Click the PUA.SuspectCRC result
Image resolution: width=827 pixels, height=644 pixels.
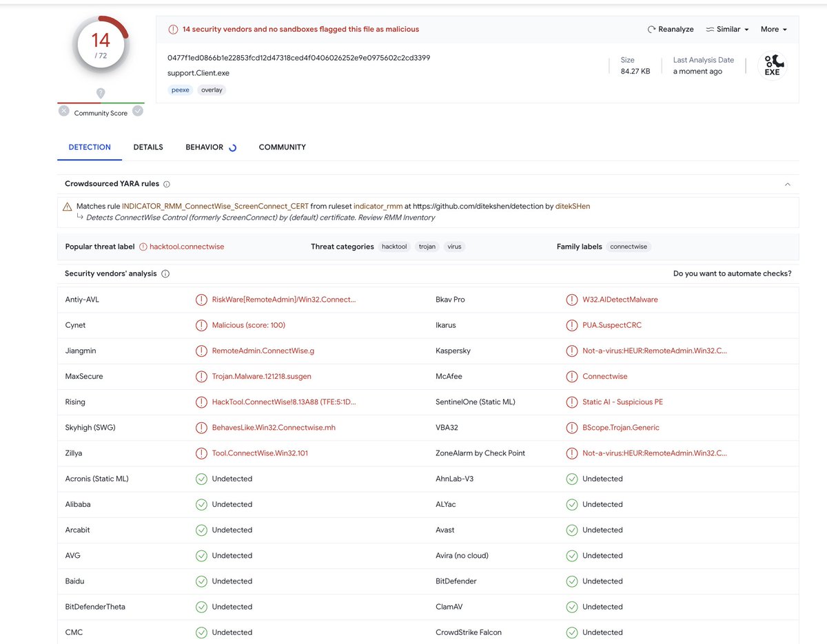pyautogui.click(x=612, y=325)
